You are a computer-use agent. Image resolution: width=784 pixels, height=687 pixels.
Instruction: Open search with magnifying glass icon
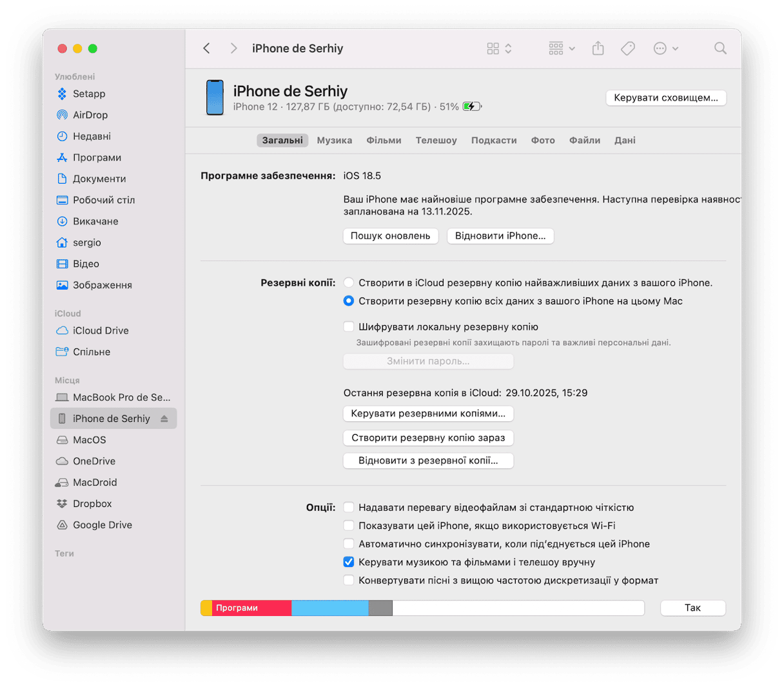[720, 48]
